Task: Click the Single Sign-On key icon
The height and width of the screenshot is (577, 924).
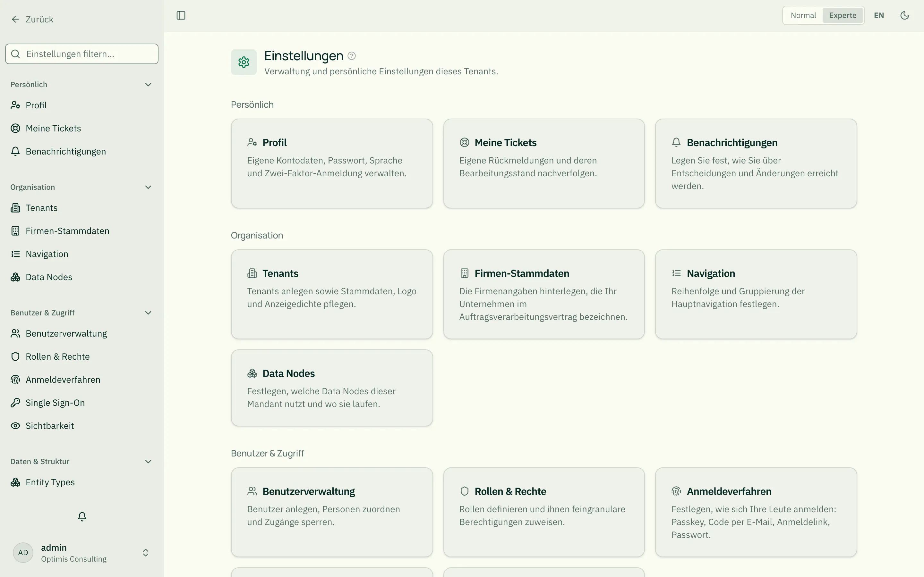Action: pos(15,403)
